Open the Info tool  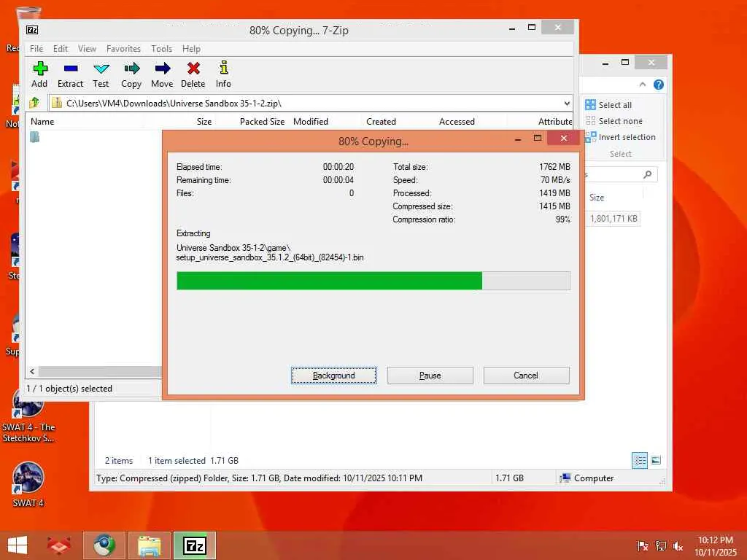[223, 74]
